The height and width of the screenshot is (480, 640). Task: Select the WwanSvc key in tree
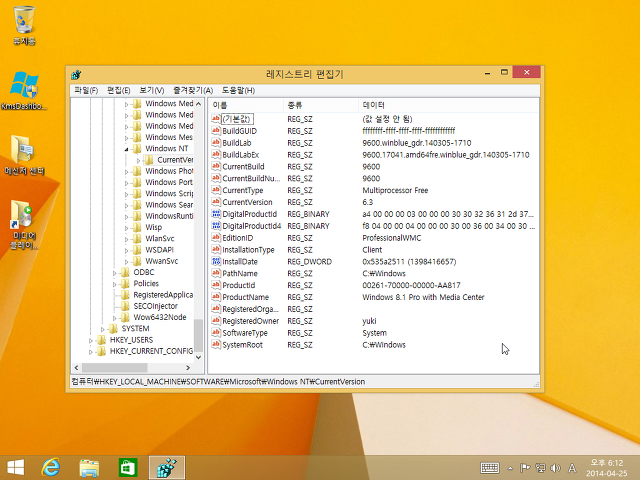coord(162,261)
